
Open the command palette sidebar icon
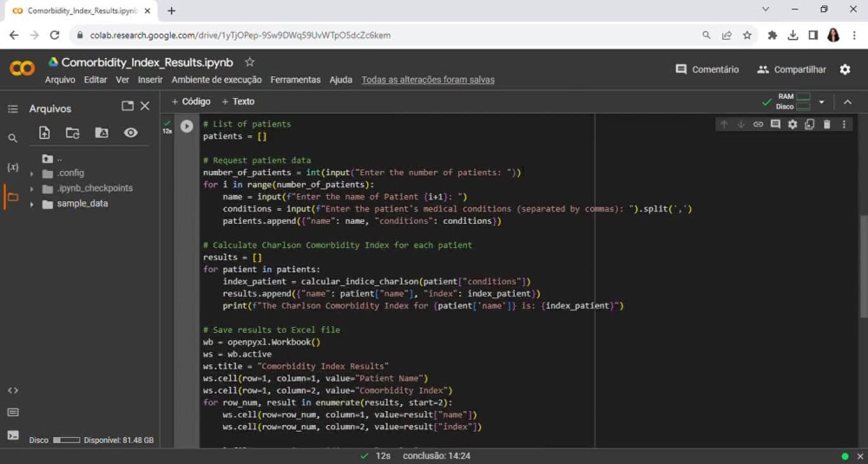(x=13, y=413)
